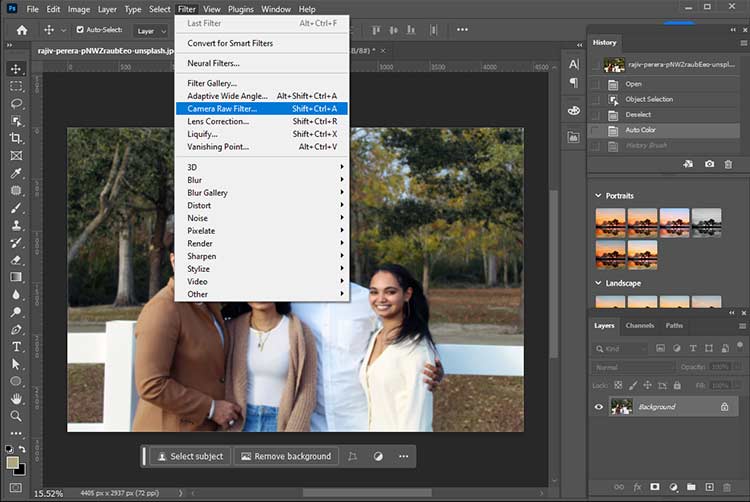The width and height of the screenshot is (750, 502).
Task: Expand the Render submenu
Action: coord(262,243)
